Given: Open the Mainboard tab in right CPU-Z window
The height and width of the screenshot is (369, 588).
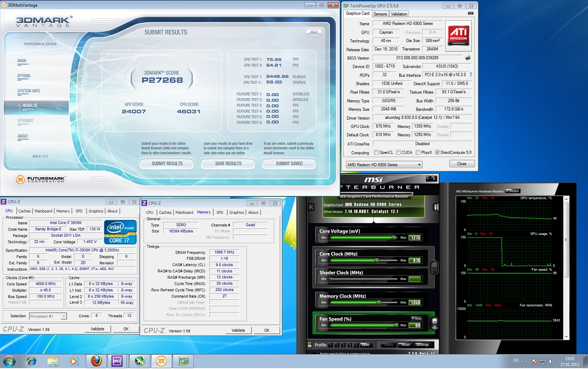Looking at the screenshot, I should pos(184,213).
